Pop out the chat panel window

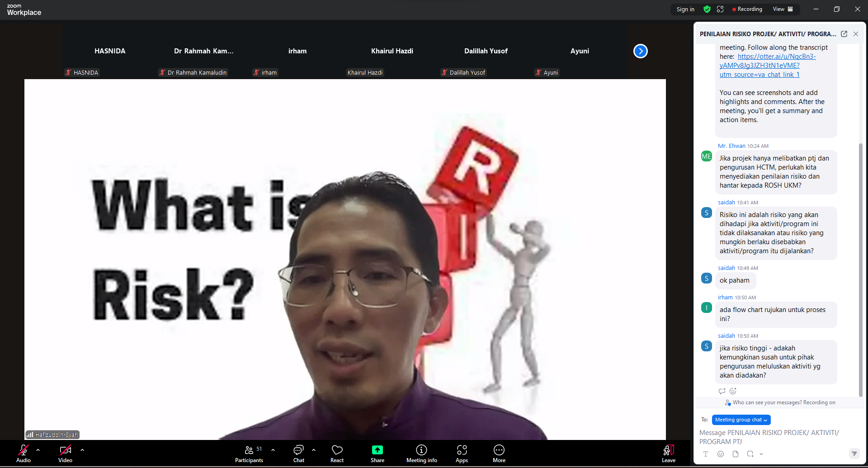click(844, 34)
